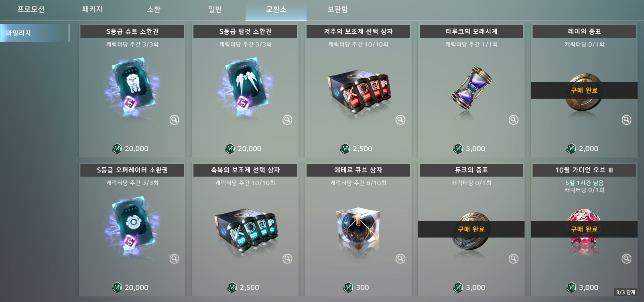Viewport: 644px width, 302px height.
Task: Open preview magnifier on S등급 슈트 소환권
Action: [x=174, y=120]
